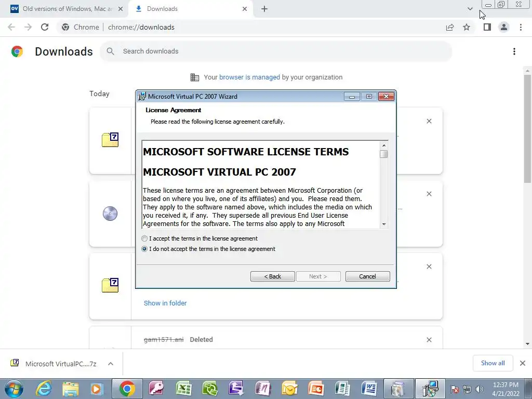532x399 pixels.
Task: Launch Internet Explorer from the taskbar
Action: (x=44, y=389)
